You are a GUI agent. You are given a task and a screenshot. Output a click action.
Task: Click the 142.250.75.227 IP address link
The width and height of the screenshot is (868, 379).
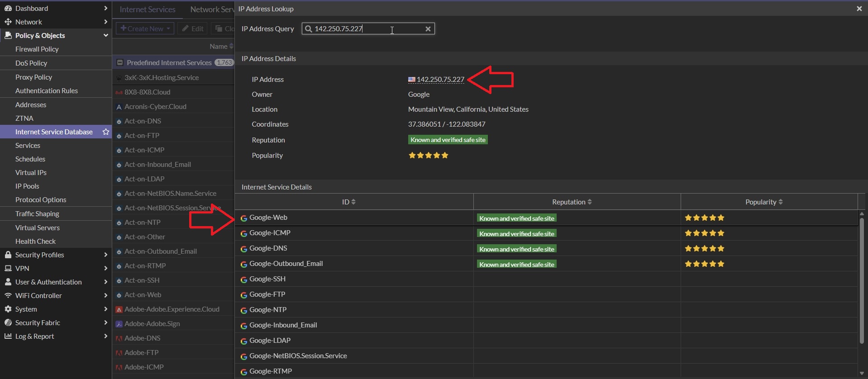click(x=440, y=80)
